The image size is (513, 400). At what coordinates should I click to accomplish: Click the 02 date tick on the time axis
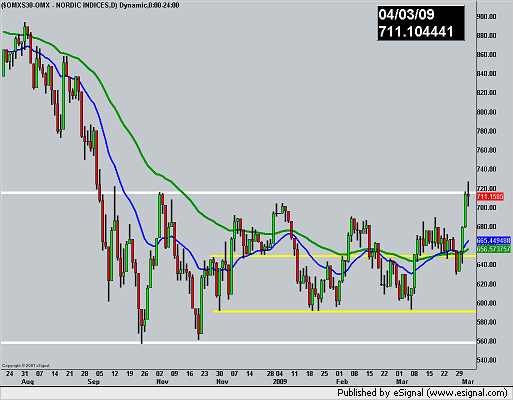159,374
